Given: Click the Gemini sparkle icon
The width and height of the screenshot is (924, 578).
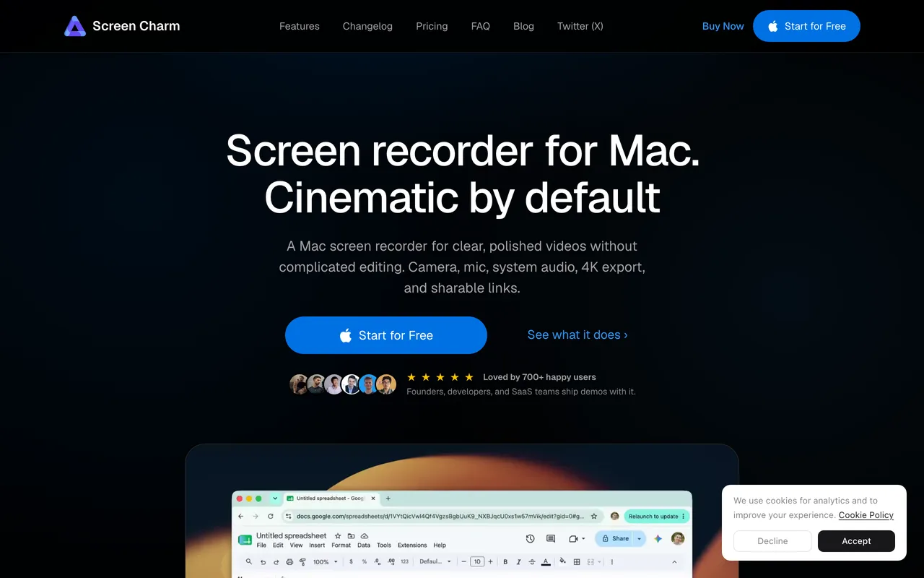Looking at the screenshot, I should point(658,538).
